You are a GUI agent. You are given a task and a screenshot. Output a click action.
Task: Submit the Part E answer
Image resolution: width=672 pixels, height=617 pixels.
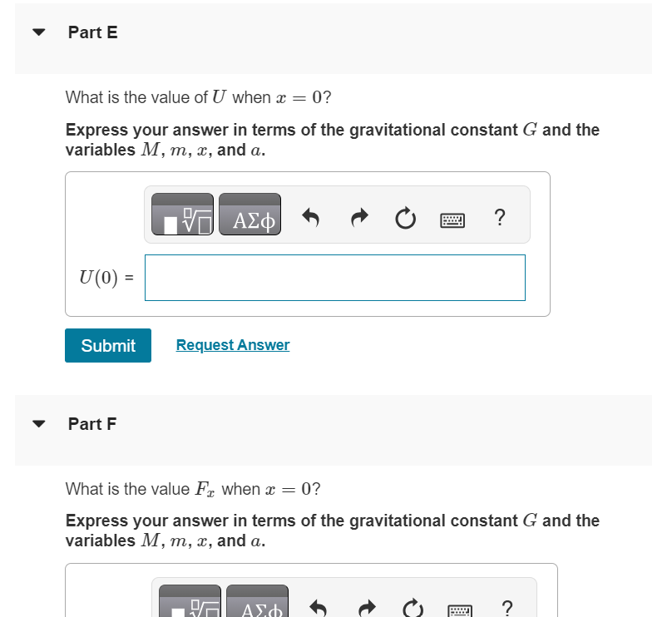107,345
